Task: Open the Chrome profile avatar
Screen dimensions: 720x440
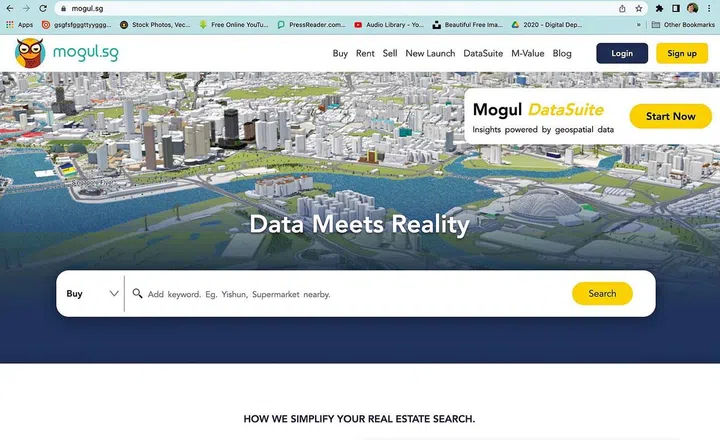Action: [691, 8]
